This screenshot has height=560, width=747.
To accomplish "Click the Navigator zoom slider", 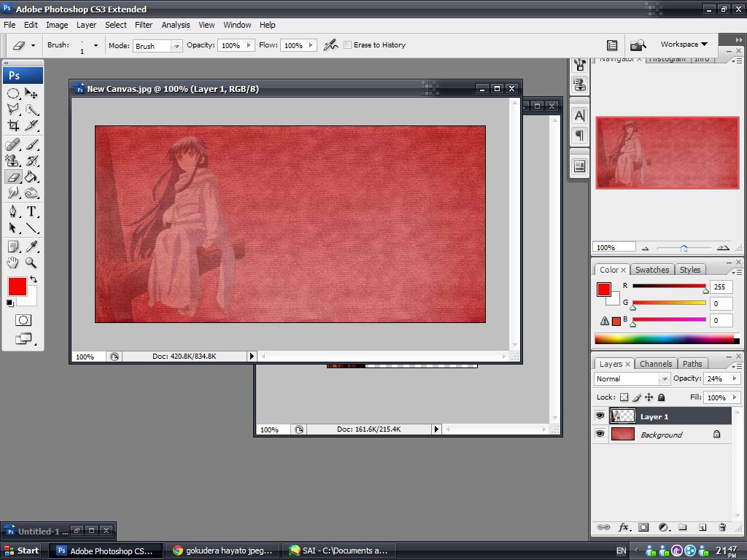I will (x=684, y=248).
